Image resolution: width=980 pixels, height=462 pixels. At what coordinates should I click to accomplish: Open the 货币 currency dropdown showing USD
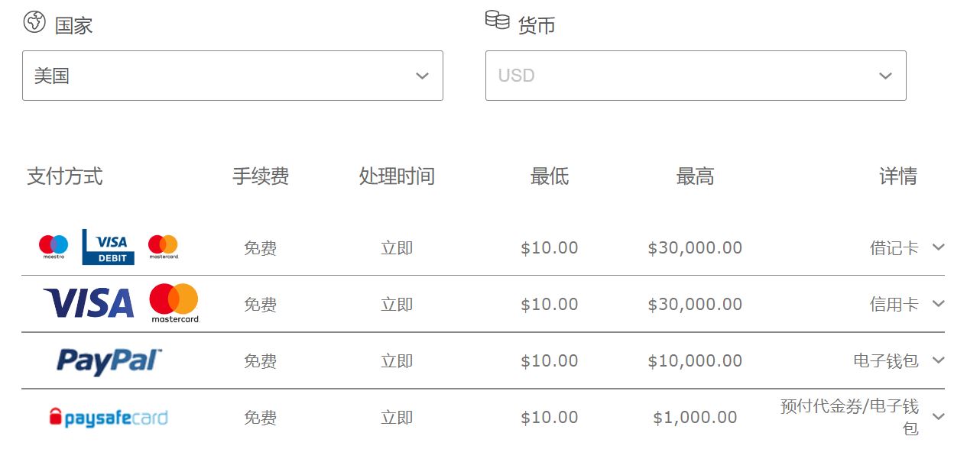click(x=696, y=76)
